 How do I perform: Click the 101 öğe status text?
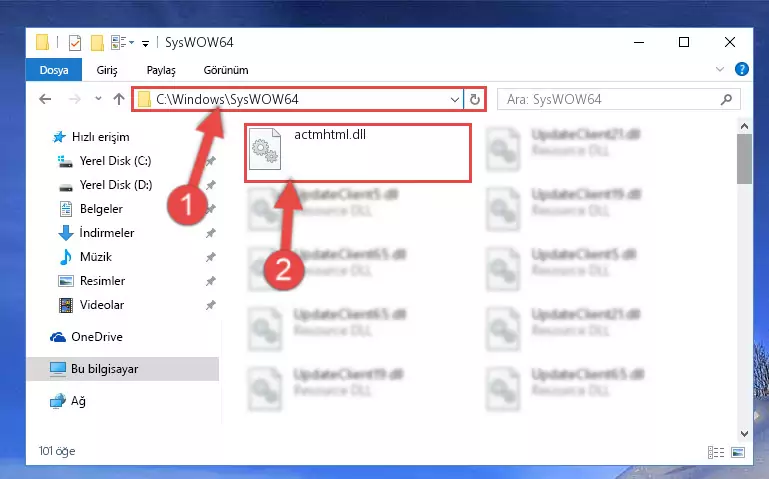point(57,451)
